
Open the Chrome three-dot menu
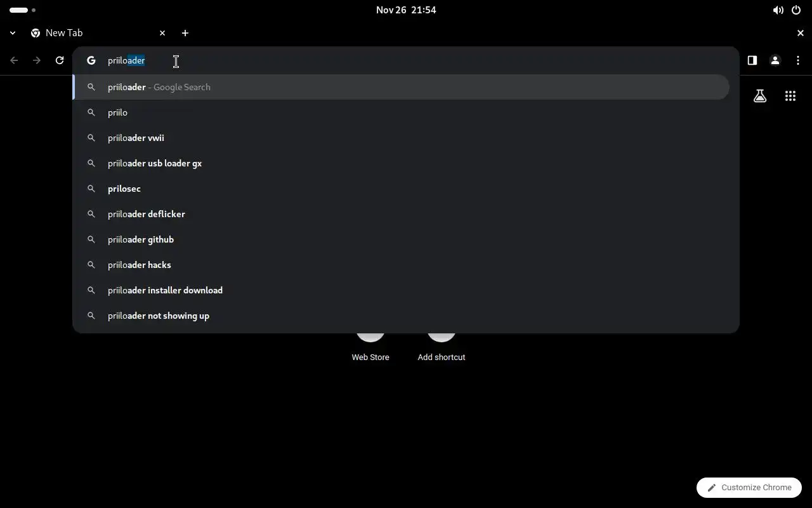798,60
